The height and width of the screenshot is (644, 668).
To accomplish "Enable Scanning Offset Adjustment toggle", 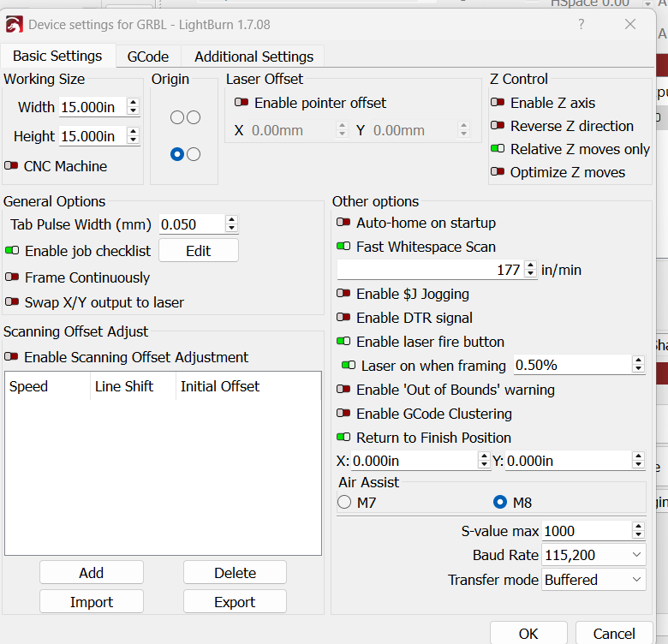I will 11,356.
